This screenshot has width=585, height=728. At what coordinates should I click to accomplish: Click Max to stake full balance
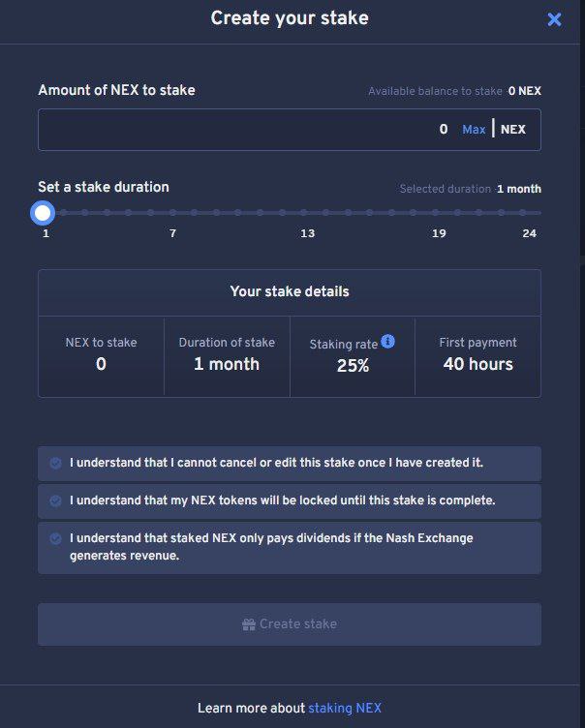[474, 130]
